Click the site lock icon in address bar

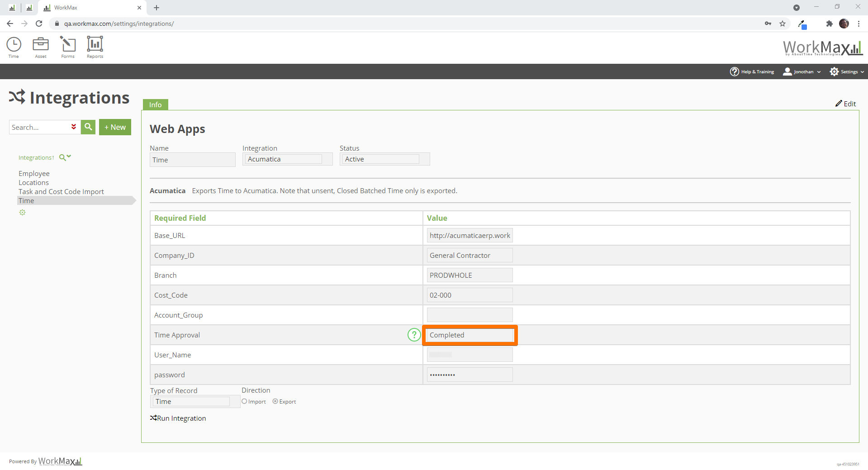[x=57, y=24]
